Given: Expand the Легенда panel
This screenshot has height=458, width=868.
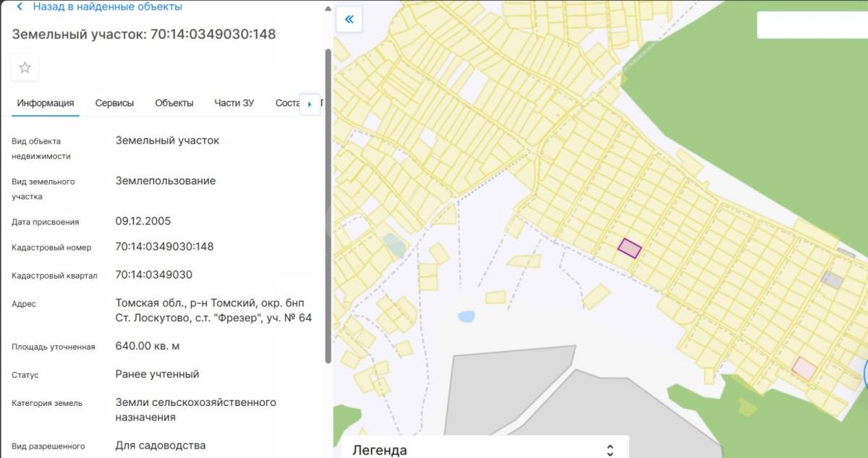Looking at the screenshot, I should (380, 450).
